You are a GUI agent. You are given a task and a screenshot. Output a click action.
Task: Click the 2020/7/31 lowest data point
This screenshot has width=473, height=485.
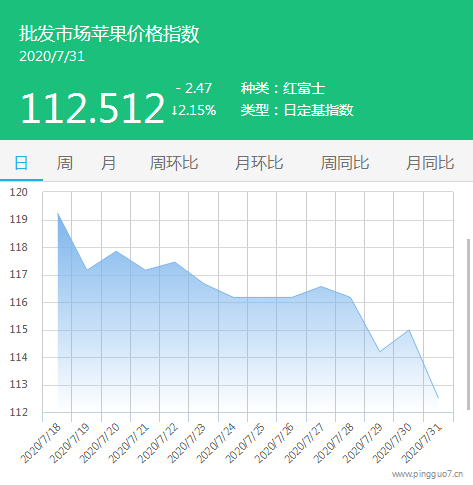click(438, 398)
